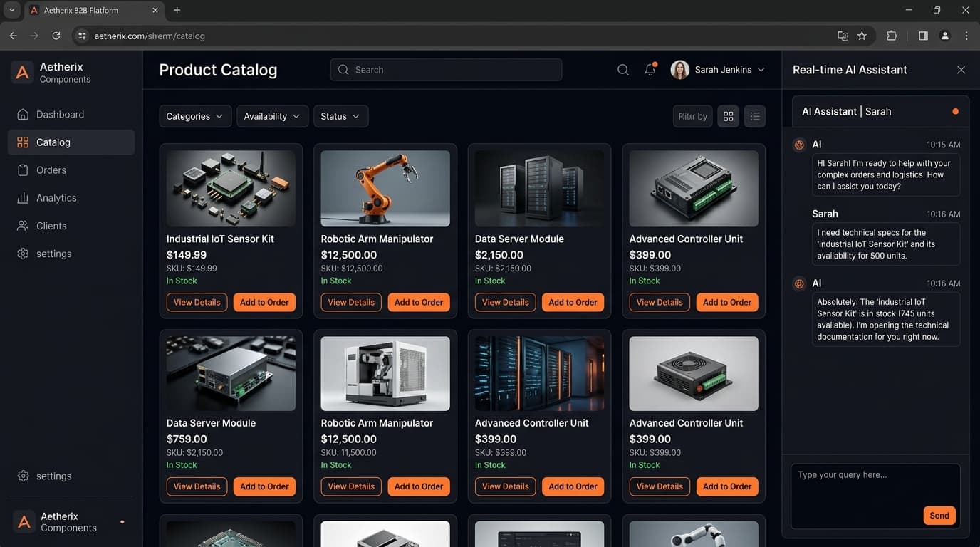Switch catalog to list view

[755, 116]
